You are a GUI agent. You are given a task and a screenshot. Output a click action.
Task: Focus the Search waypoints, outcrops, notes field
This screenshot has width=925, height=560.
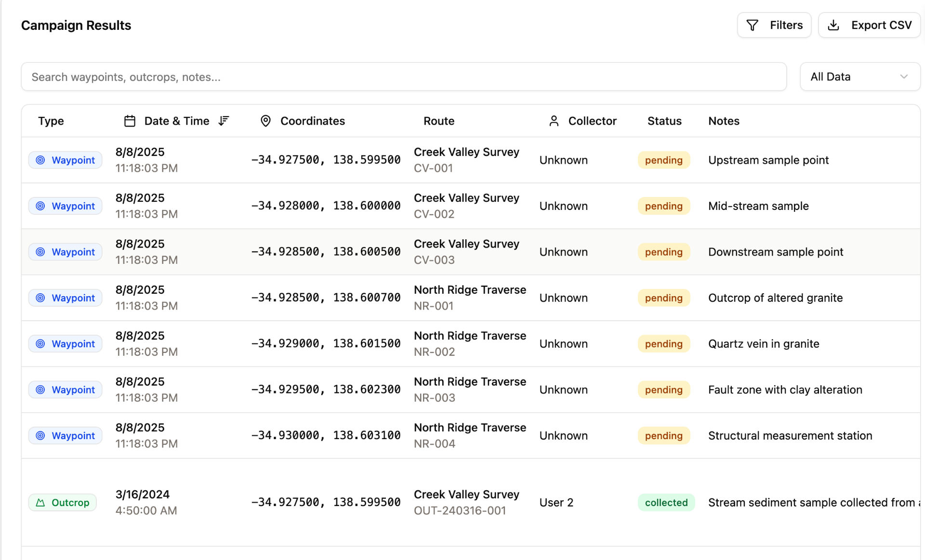coord(404,77)
